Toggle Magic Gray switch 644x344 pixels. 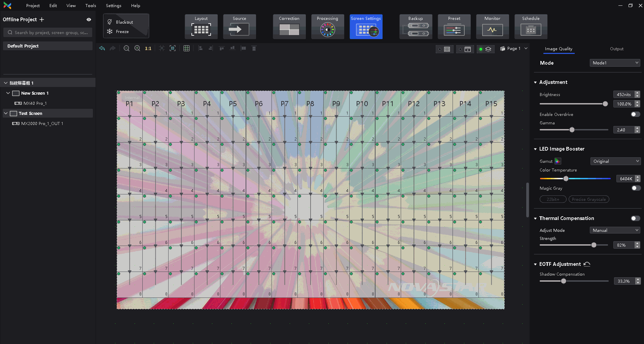click(x=636, y=188)
